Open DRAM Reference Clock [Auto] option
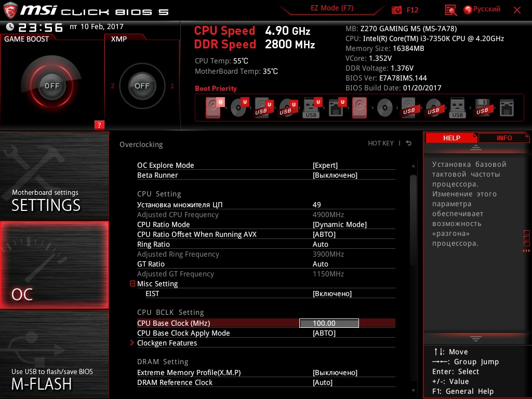The width and height of the screenshot is (532, 399). [x=322, y=382]
